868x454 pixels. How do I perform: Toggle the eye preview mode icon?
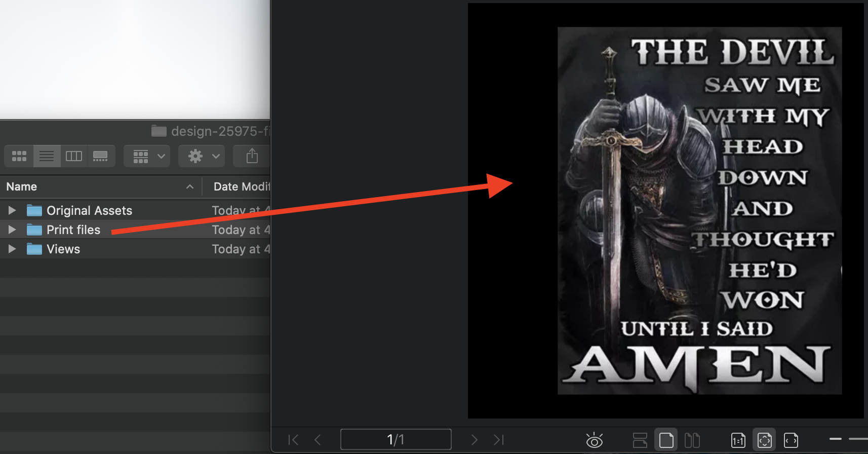pyautogui.click(x=594, y=440)
